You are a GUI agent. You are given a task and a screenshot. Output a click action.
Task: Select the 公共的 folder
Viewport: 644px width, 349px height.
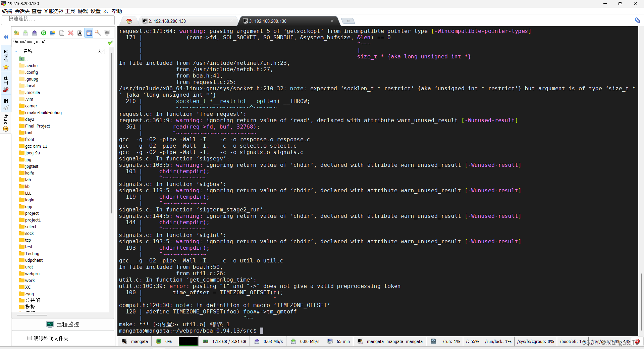pos(30,300)
